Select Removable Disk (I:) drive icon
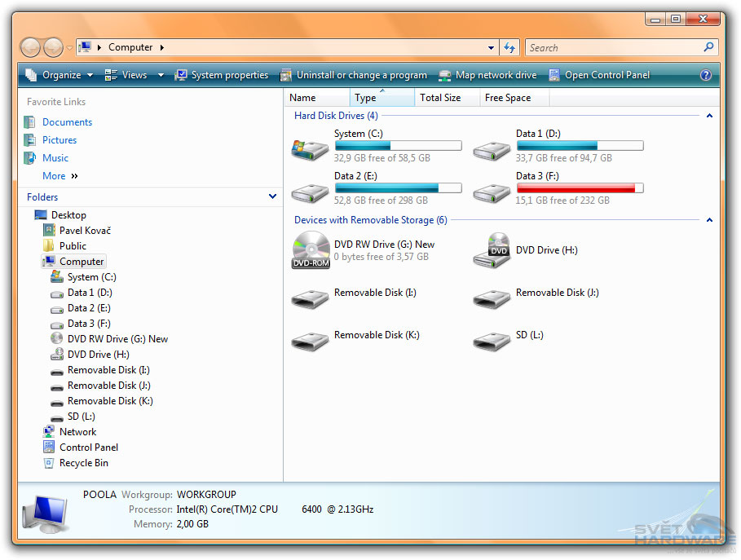This screenshot has width=741, height=560. [310, 298]
